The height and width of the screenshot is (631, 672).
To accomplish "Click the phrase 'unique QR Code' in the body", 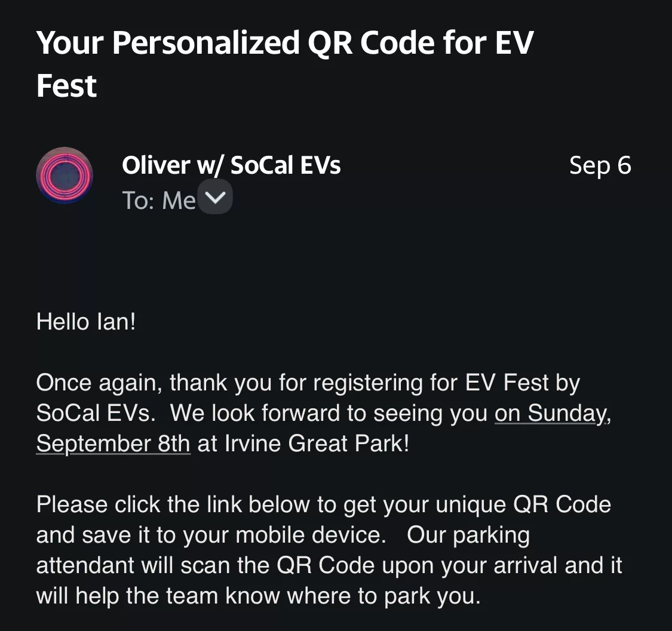I will pyautogui.click(x=523, y=504).
